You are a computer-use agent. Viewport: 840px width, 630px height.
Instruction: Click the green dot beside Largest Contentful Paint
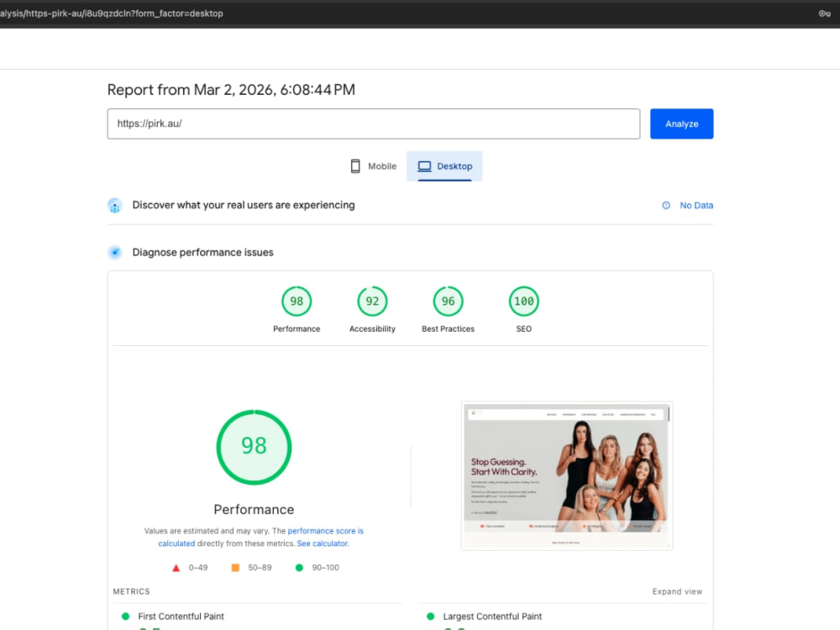[430, 616]
